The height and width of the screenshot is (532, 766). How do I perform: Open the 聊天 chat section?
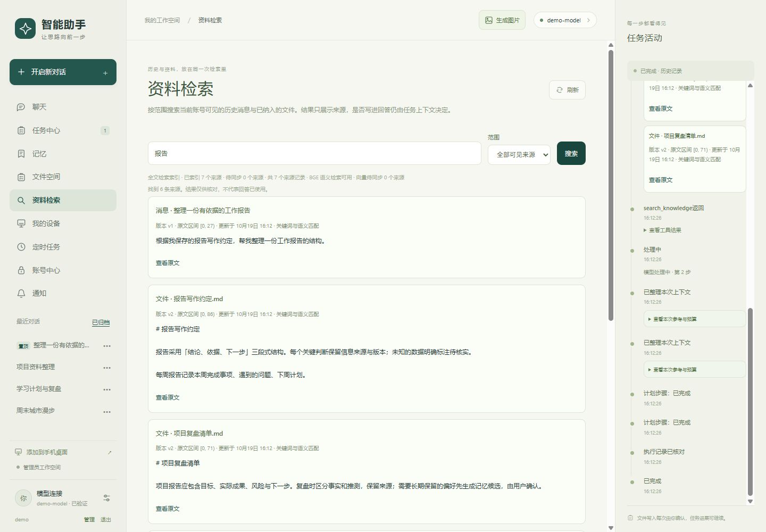tap(63, 107)
